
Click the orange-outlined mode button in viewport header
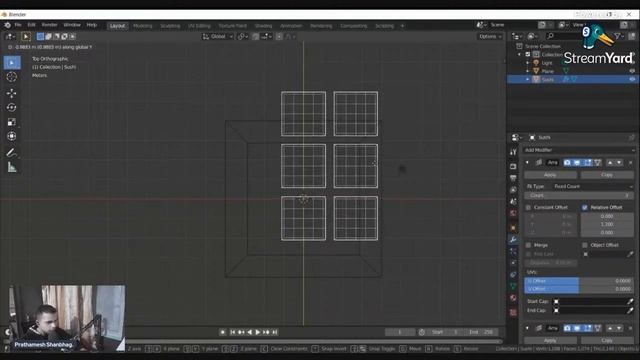pyautogui.click(x=26, y=37)
